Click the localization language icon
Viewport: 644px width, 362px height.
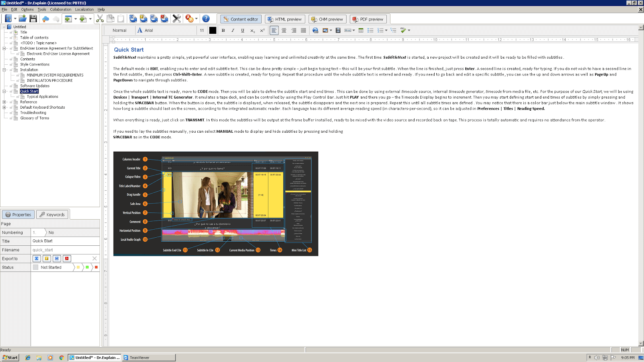189,19
